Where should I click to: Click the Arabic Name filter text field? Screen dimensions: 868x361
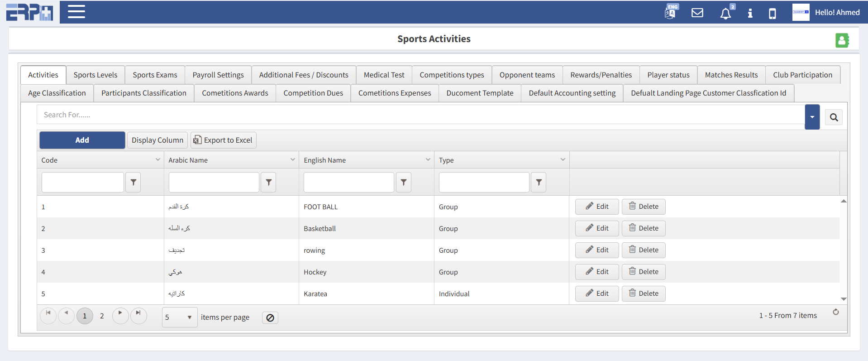[214, 183]
